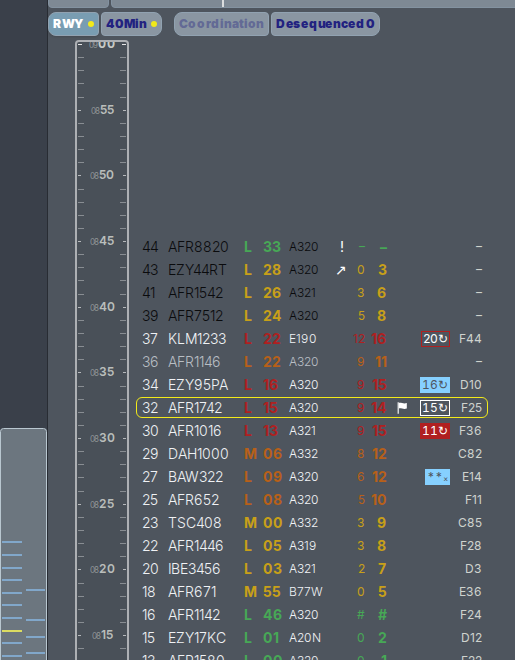The width and height of the screenshot is (515, 660).
Task: Click the red 11 holding badge for AFR1016
Action: [435, 431]
